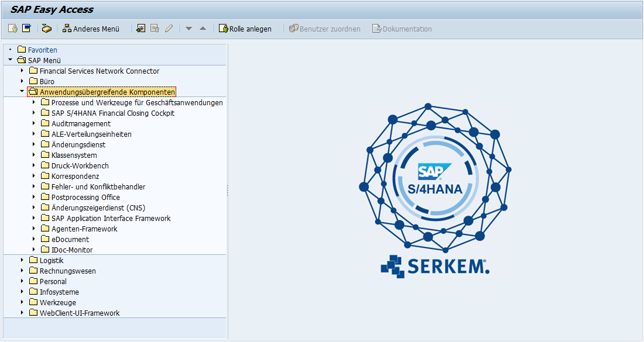Click the add to favorites icon
644x342 pixels.
point(141,29)
